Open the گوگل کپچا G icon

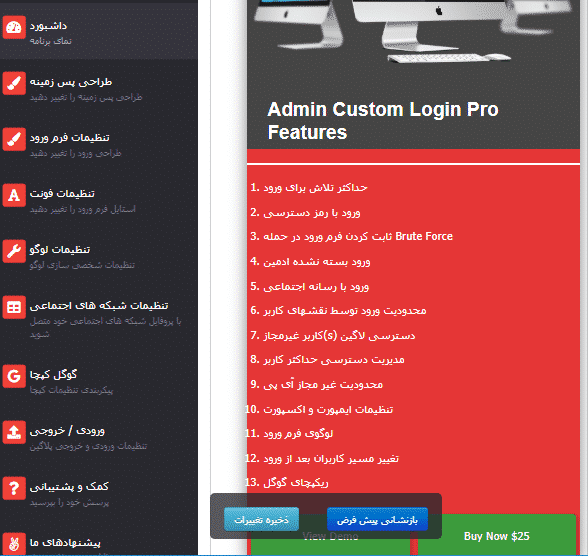(14, 376)
